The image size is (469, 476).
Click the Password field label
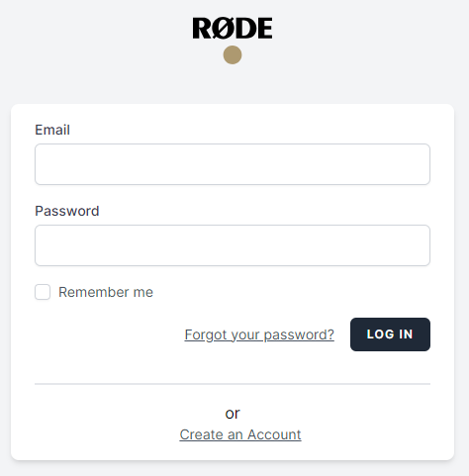click(x=67, y=211)
